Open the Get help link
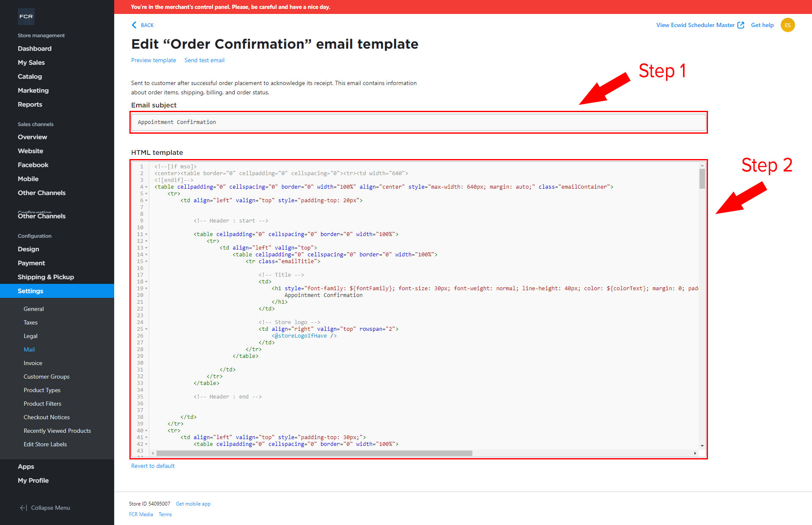 [x=762, y=25]
